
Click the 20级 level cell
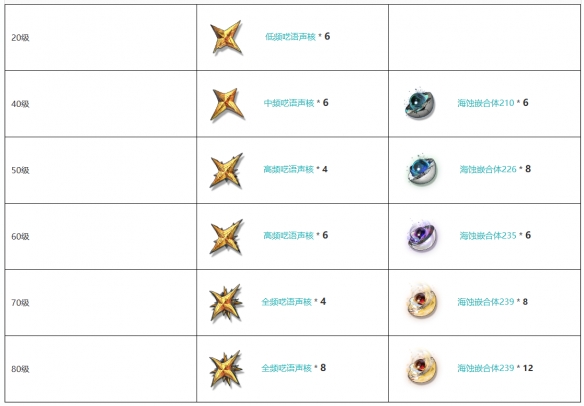[x=101, y=37]
